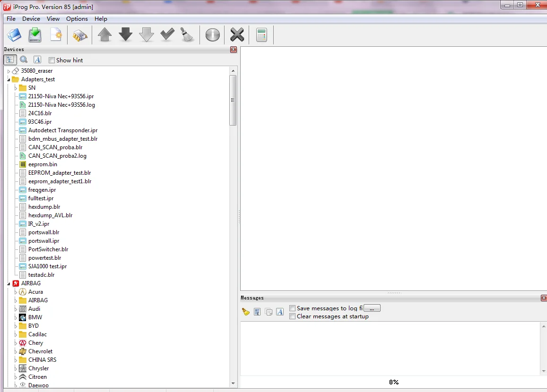Open the View menu

53,19
